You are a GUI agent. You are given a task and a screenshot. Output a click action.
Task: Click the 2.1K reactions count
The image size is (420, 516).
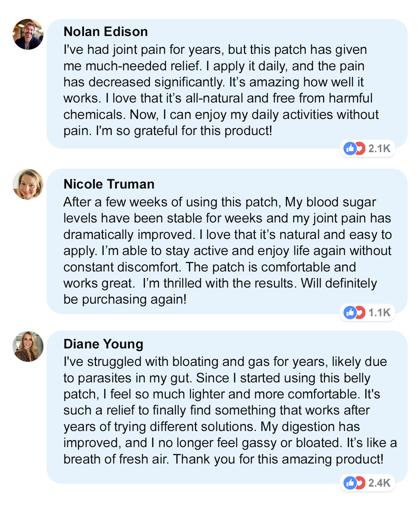pyautogui.click(x=379, y=149)
